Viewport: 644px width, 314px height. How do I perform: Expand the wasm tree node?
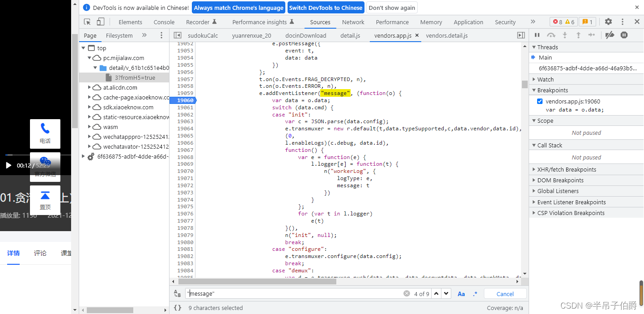(89, 127)
